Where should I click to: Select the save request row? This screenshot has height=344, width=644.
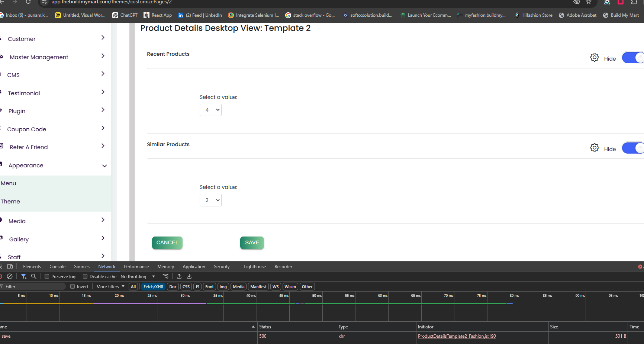322,336
